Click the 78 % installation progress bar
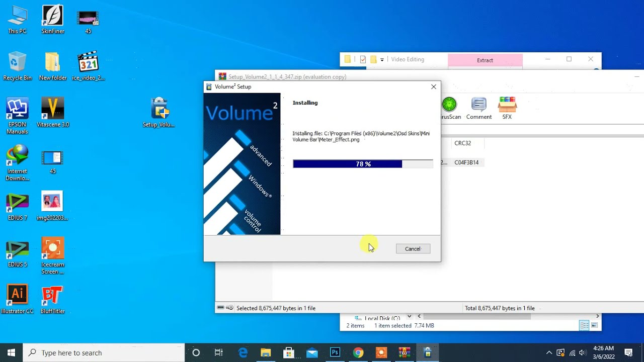This screenshot has width=644, height=362. (363, 164)
